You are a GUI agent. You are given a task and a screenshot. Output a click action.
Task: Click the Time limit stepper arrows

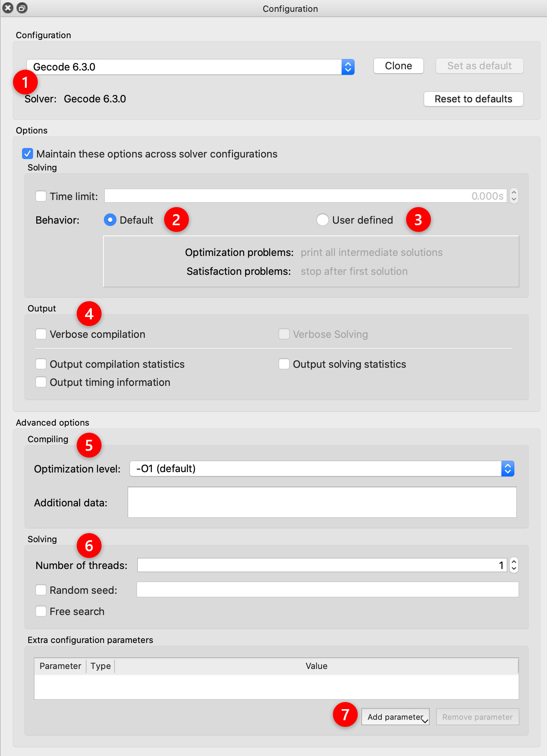click(514, 196)
